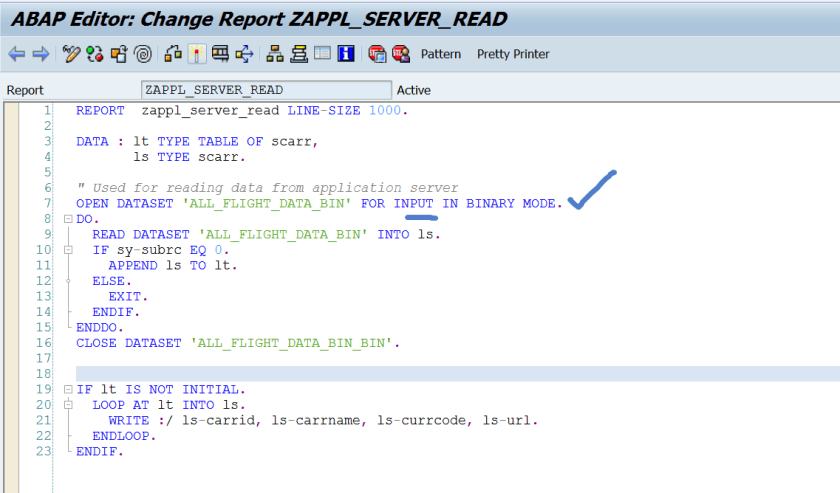
Task: Go back with the left arrow icon
Action: [x=17, y=54]
